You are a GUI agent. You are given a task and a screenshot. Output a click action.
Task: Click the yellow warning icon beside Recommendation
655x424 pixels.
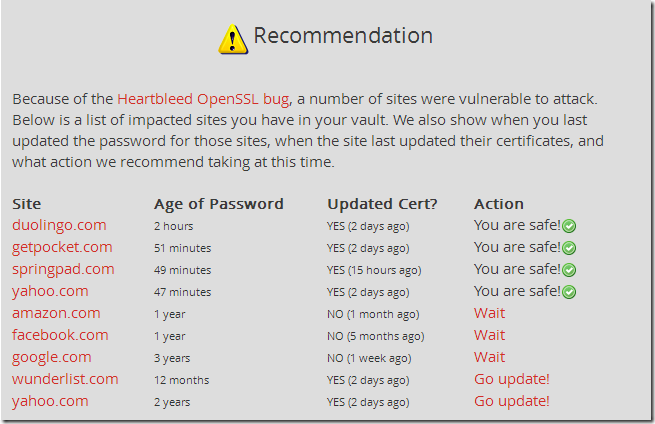coord(233,38)
